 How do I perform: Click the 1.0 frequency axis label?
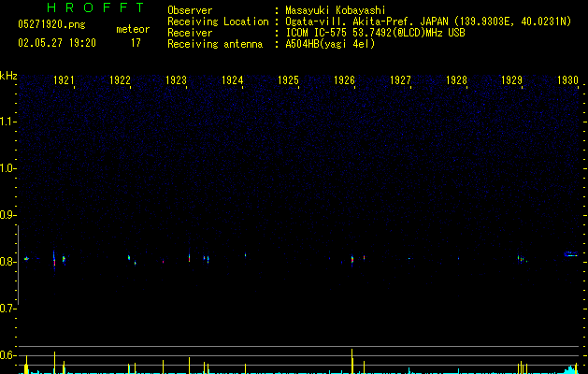coord(7,168)
